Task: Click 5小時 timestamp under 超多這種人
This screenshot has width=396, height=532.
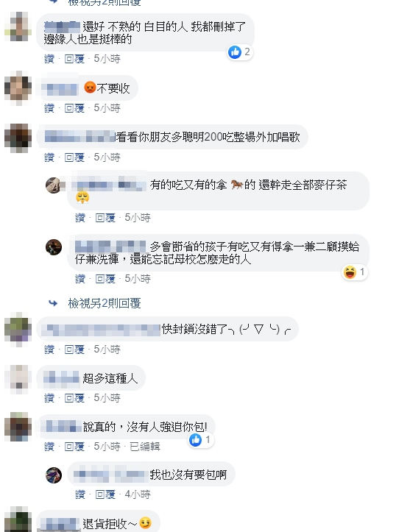Action: (107, 397)
